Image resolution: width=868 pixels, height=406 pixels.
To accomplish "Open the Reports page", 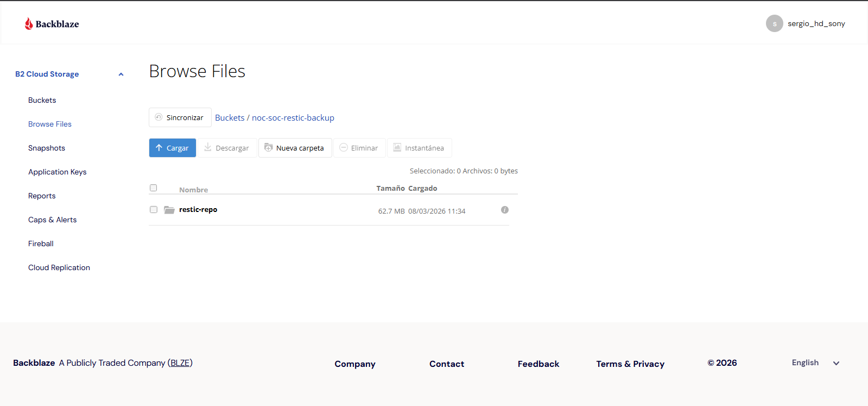I will click(x=42, y=196).
